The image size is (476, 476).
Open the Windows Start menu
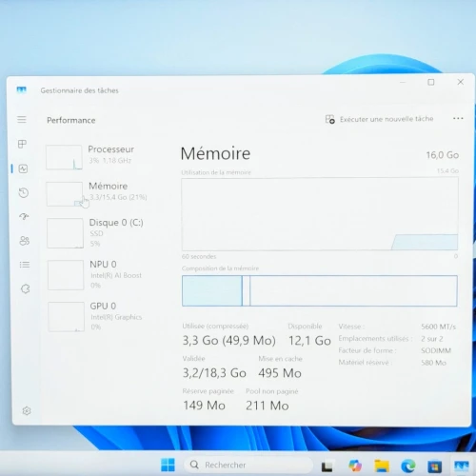pos(168,465)
